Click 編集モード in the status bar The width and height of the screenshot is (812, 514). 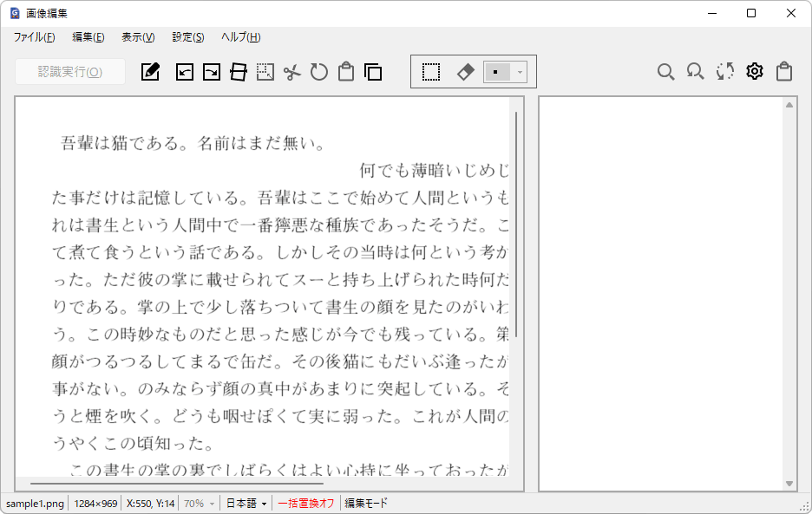365,503
